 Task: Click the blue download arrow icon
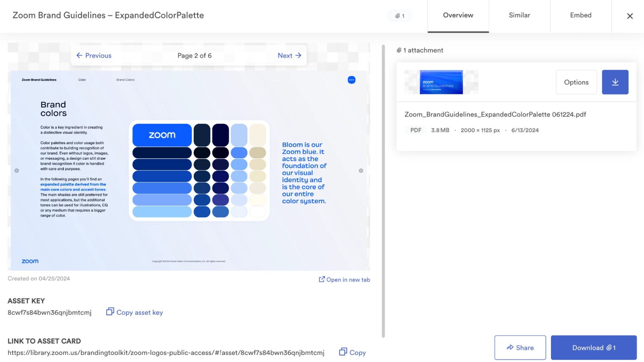tap(615, 82)
